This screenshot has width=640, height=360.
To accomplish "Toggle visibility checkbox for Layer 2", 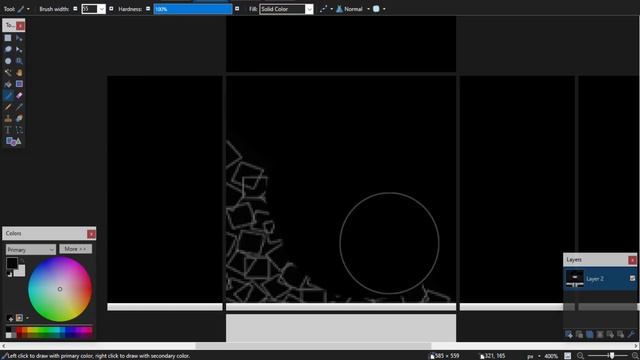I will (x=632, y=278).
